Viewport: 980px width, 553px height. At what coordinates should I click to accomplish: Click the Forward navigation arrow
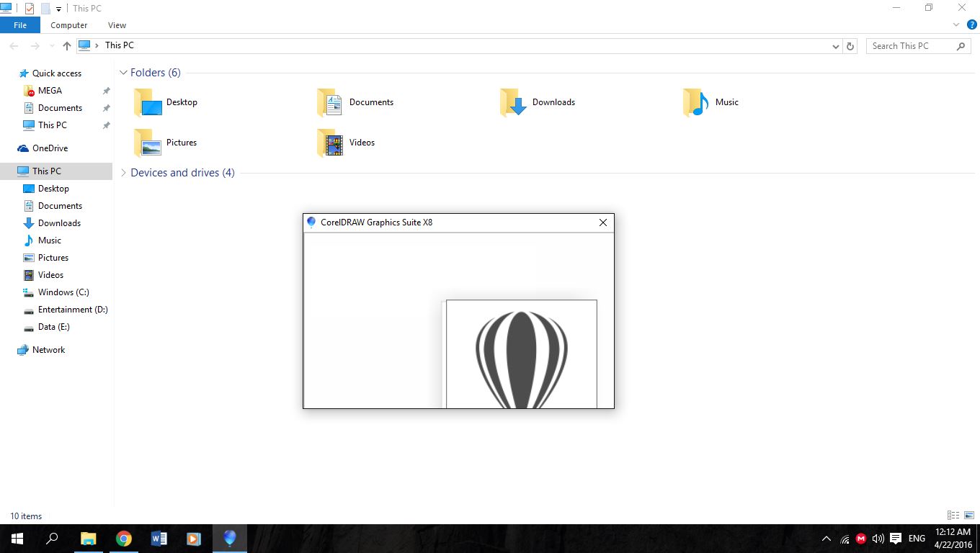pyautogui.click(x=35, y=45)
